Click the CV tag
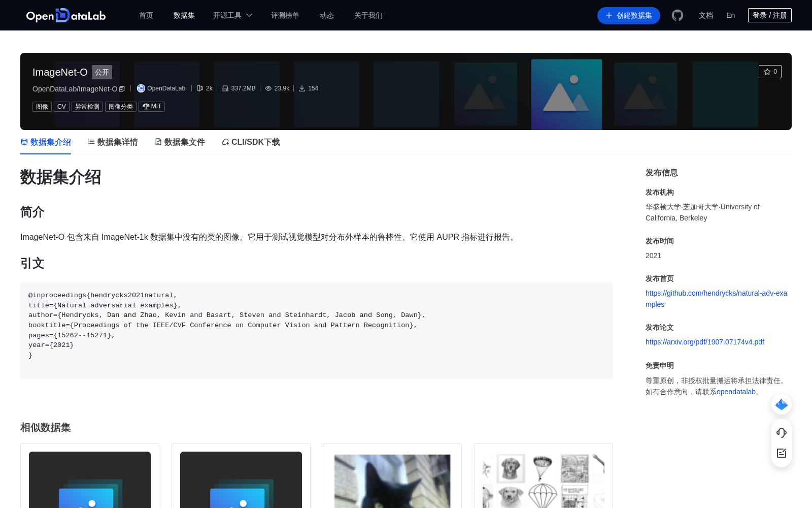This screenshot has width=812, height=508. (61, 107)
